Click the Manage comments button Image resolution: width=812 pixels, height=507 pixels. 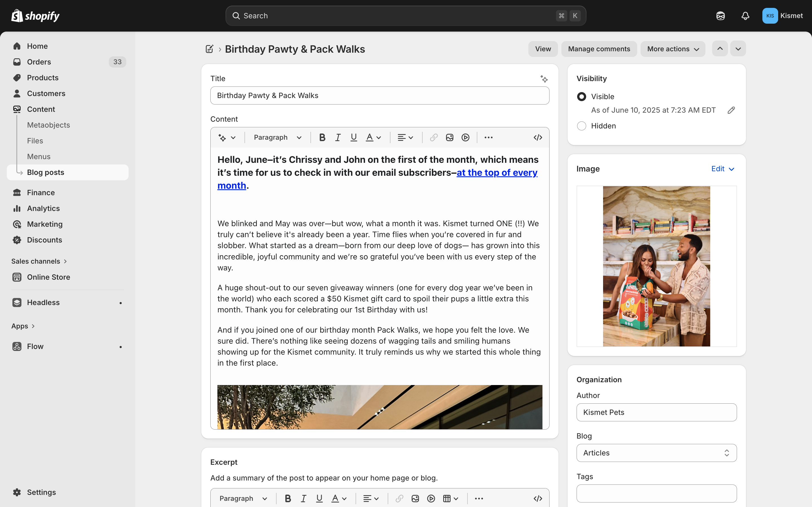(599, 49)
